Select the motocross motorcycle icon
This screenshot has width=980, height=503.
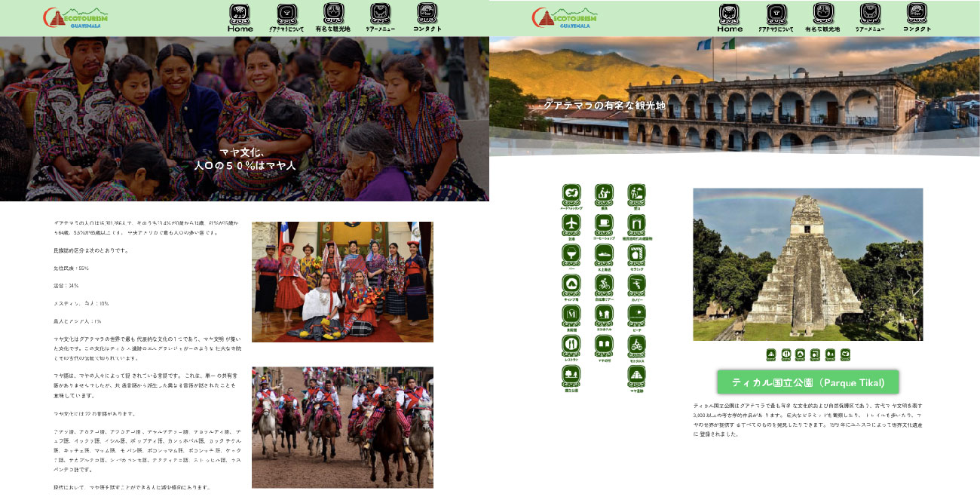(637, 345)
